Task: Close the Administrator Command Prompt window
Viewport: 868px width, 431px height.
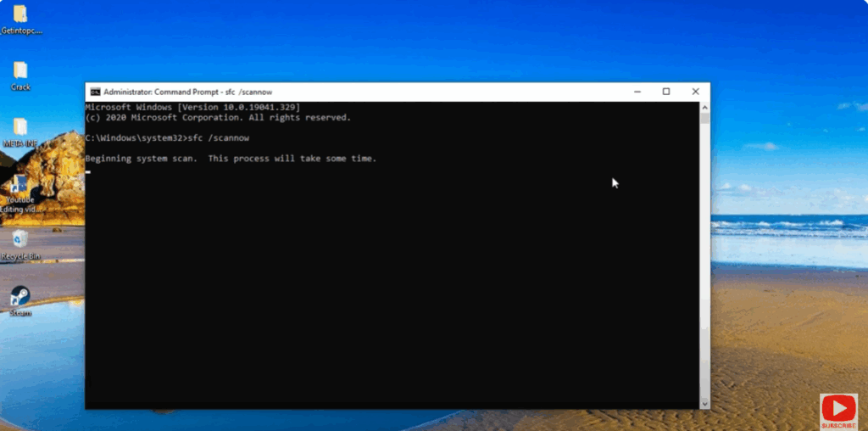Action: coord(695,92)
